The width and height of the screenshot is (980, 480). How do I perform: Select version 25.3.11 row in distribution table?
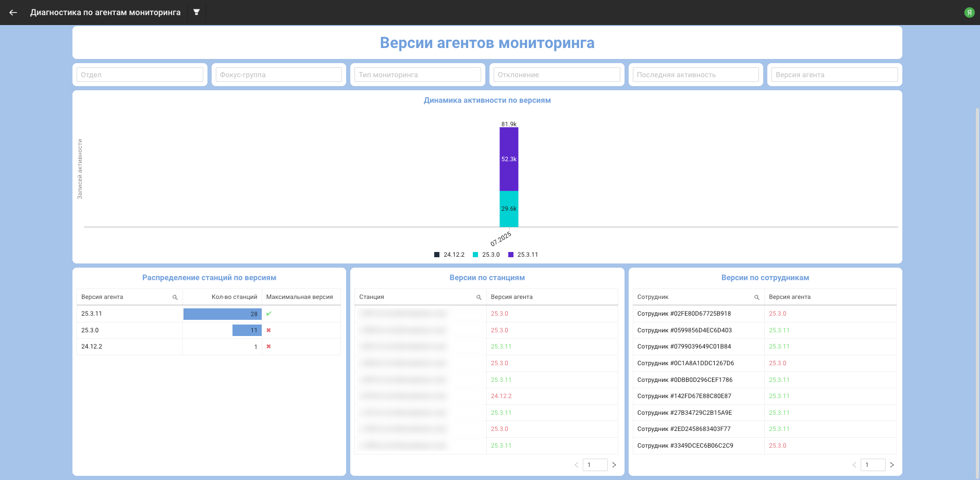click(92, 314)
